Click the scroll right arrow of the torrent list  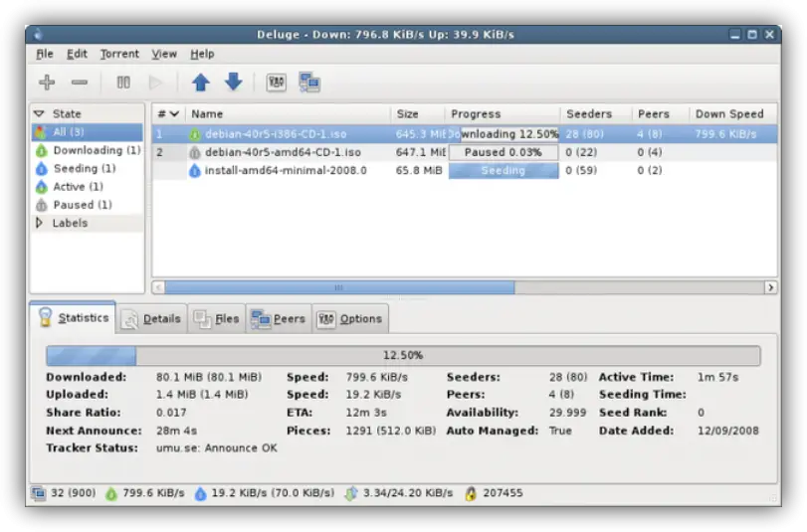pos(770,287)
